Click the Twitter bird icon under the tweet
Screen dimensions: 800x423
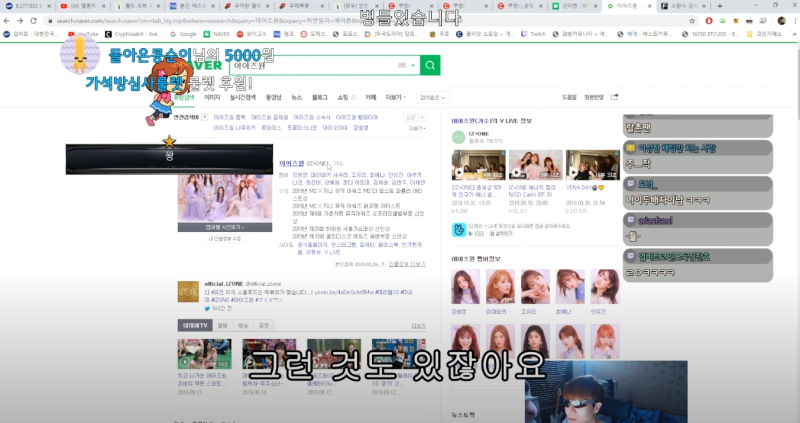pos(207,309)
